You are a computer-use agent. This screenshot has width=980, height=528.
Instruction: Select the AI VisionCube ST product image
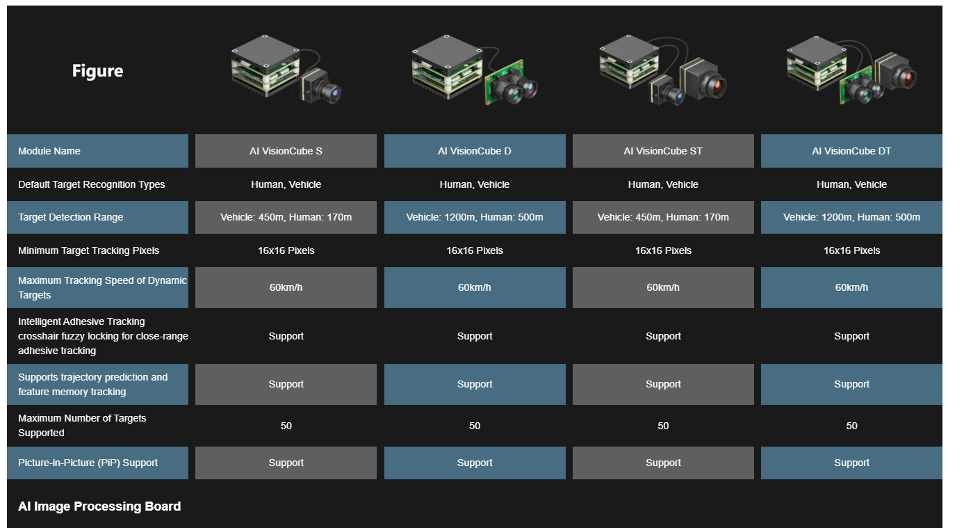pos(663,71)
